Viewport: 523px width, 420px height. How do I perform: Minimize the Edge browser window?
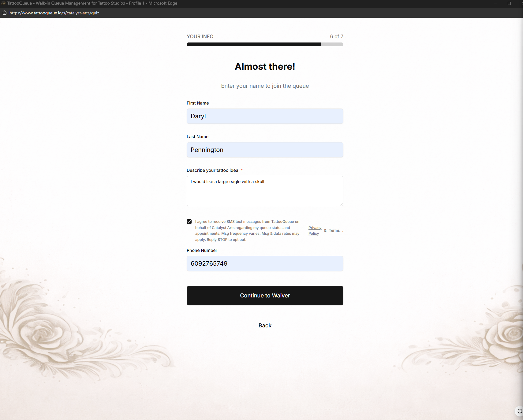(495, 3)
